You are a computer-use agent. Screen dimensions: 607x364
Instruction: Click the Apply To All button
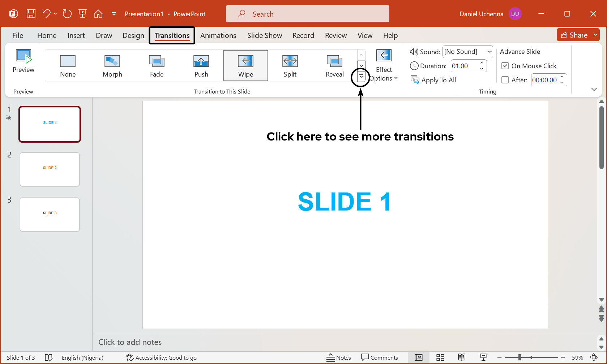[433, 80]
